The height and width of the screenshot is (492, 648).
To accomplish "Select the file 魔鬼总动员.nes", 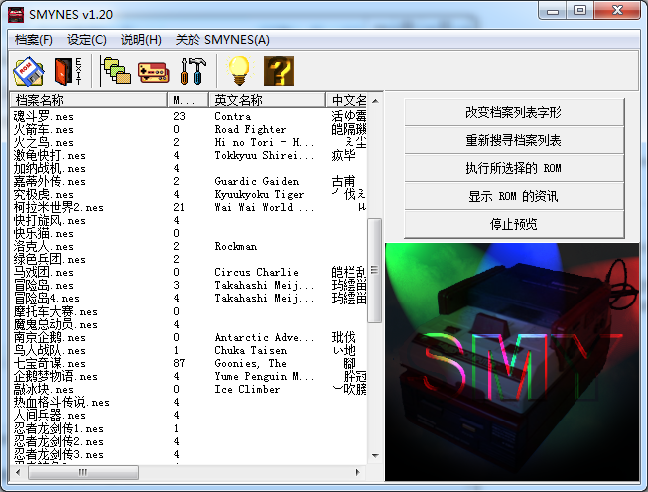I will (55, 325).
